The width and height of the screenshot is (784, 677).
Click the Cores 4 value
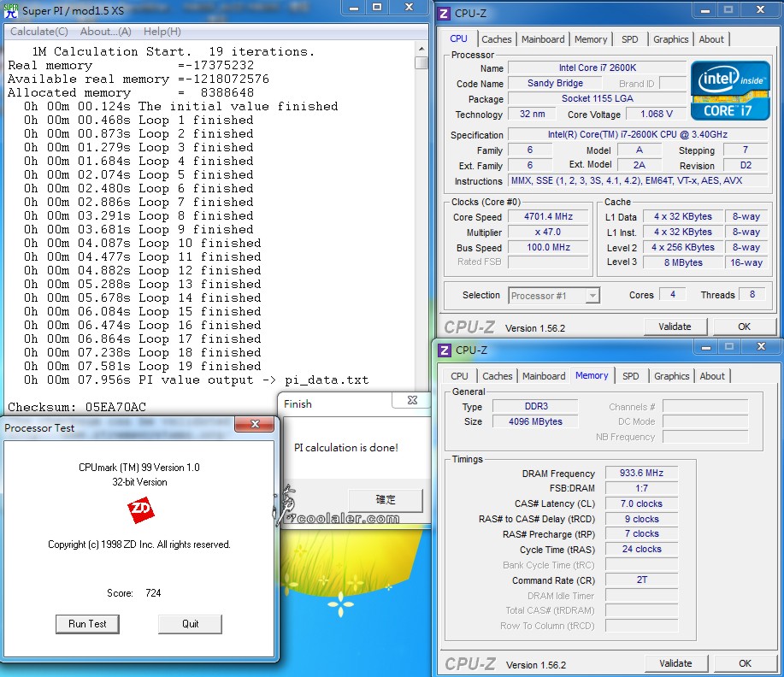click(673, 295)
